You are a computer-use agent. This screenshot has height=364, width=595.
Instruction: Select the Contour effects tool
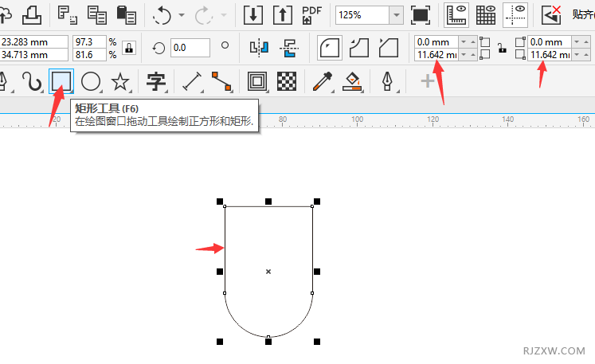pos(257,81)
